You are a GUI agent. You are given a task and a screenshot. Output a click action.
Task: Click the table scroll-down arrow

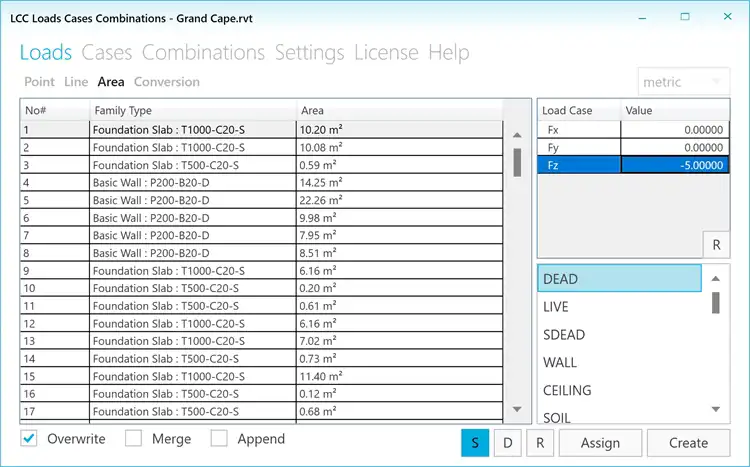tap(517, 409)
